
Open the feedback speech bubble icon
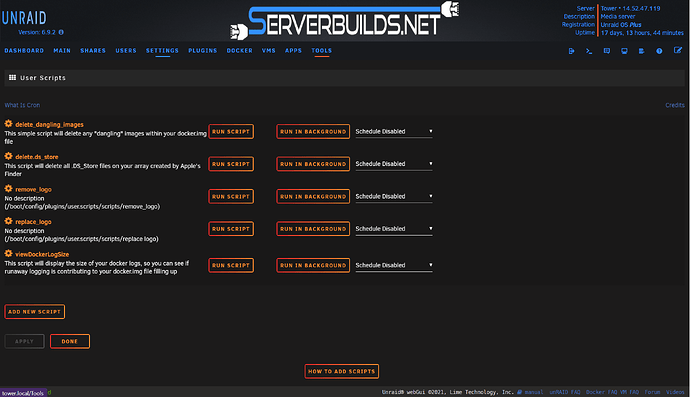click(606, 51)
